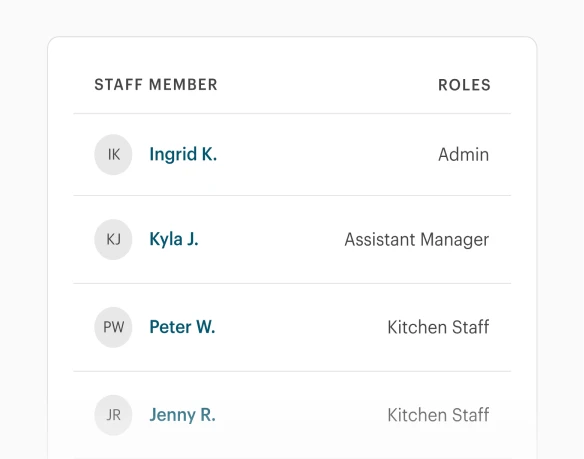
Task: Click the IK avatar circle
Action: click(x=113, y=155)
